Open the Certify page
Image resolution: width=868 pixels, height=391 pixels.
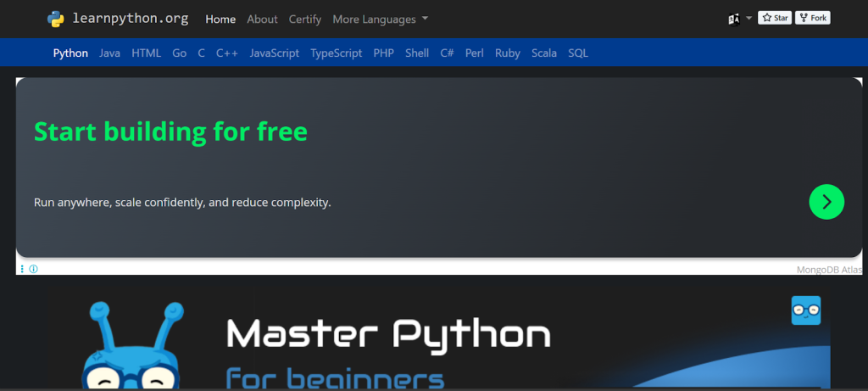[305, 19]
